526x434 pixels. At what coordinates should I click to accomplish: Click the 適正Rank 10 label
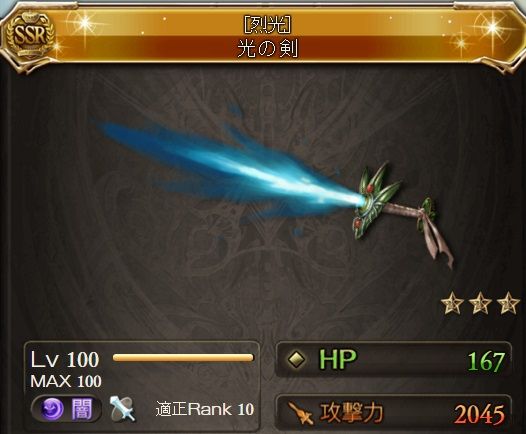pyautogui.click(x=205, y=410)
